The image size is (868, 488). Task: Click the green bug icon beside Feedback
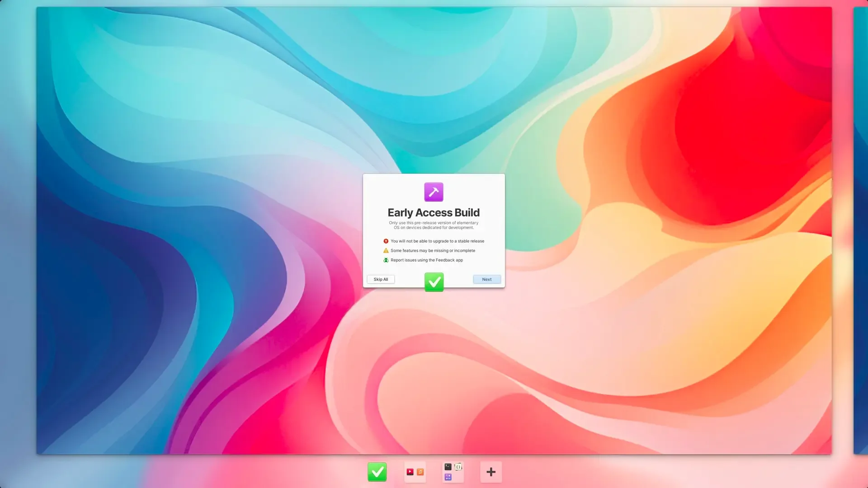click(x=386, y=260)
